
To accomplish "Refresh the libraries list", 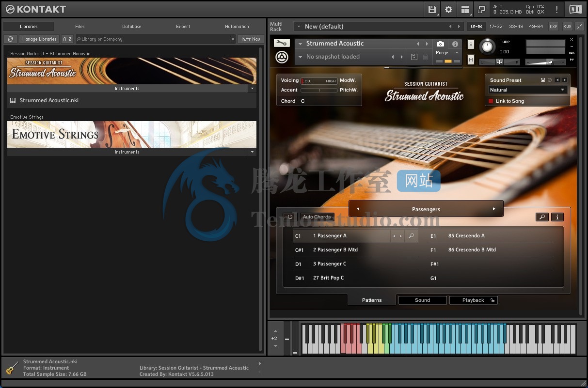I will coord(10,39).
